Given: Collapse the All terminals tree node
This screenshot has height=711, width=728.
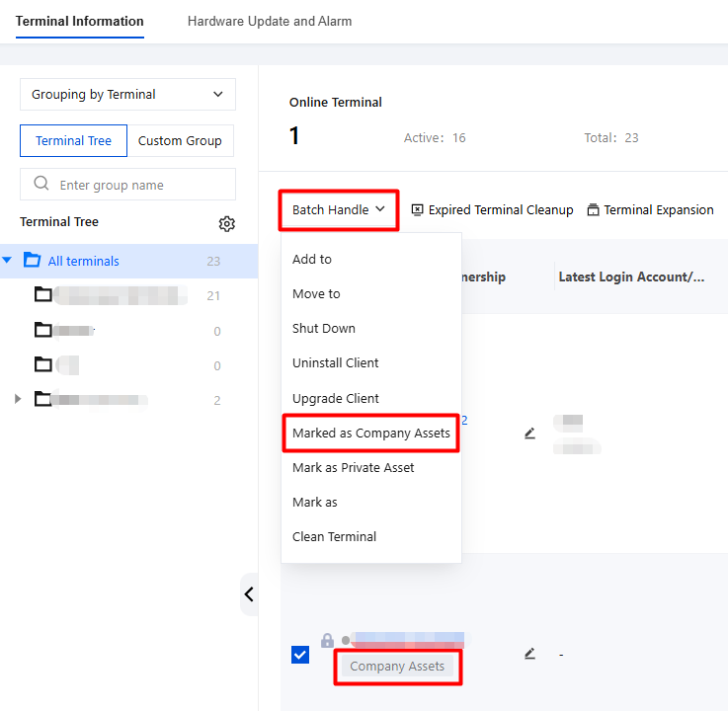Looking at the screenshot, I should 7,260.
